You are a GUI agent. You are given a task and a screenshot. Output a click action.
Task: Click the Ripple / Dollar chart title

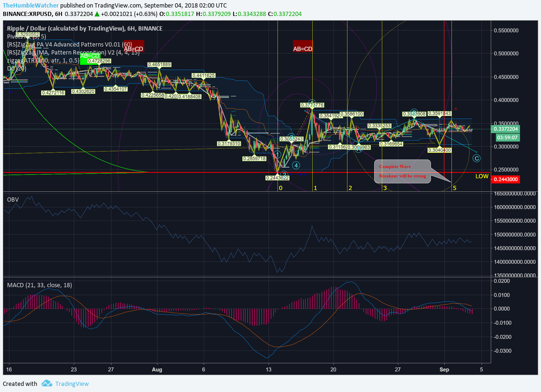[85, 28]
